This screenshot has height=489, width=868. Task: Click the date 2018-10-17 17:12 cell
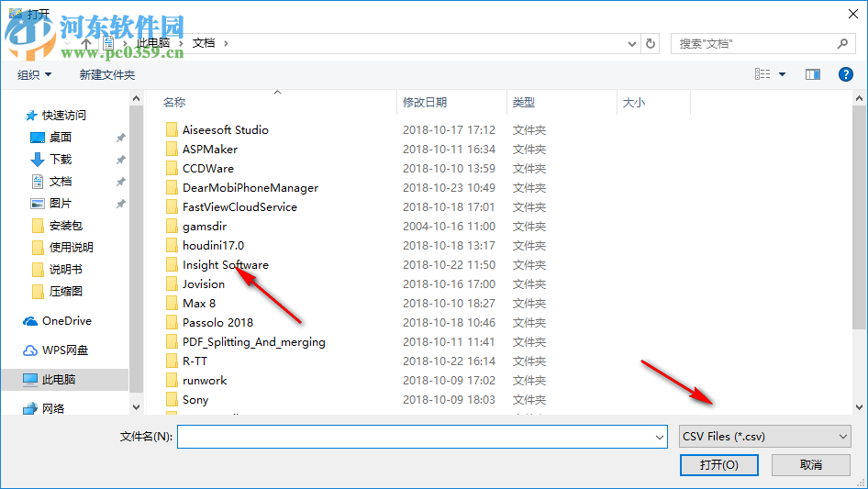coord(449,129)
